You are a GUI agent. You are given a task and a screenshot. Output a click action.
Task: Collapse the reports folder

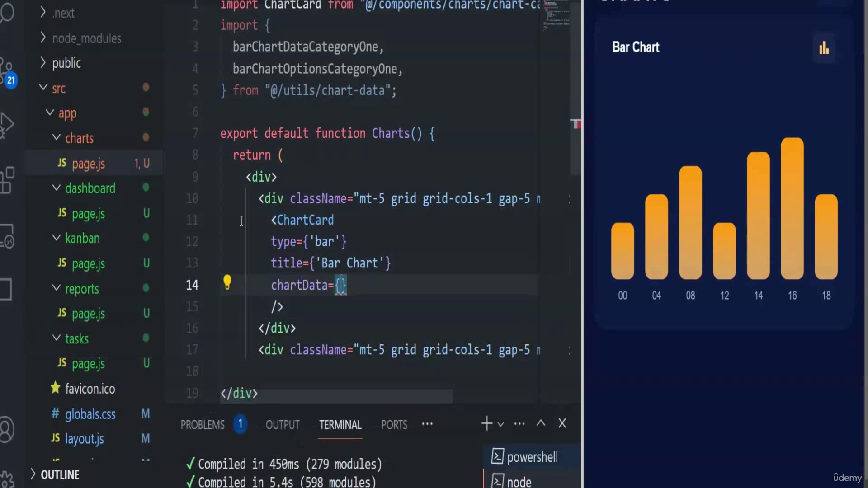[x=57, y=287]
